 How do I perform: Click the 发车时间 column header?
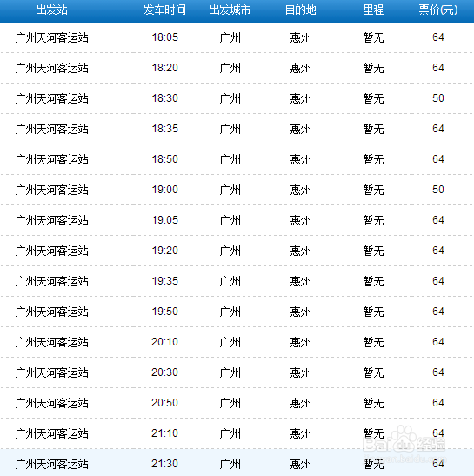pos(164,10)
